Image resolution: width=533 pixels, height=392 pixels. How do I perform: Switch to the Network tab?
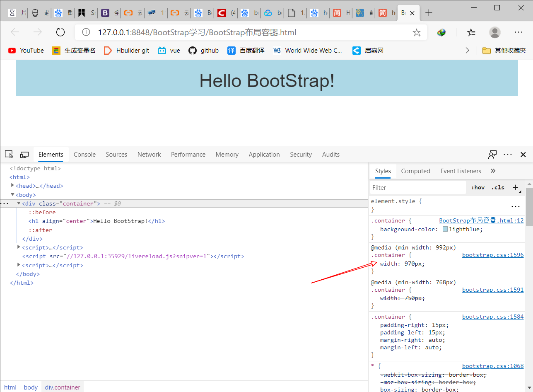(x=149, y=155)
